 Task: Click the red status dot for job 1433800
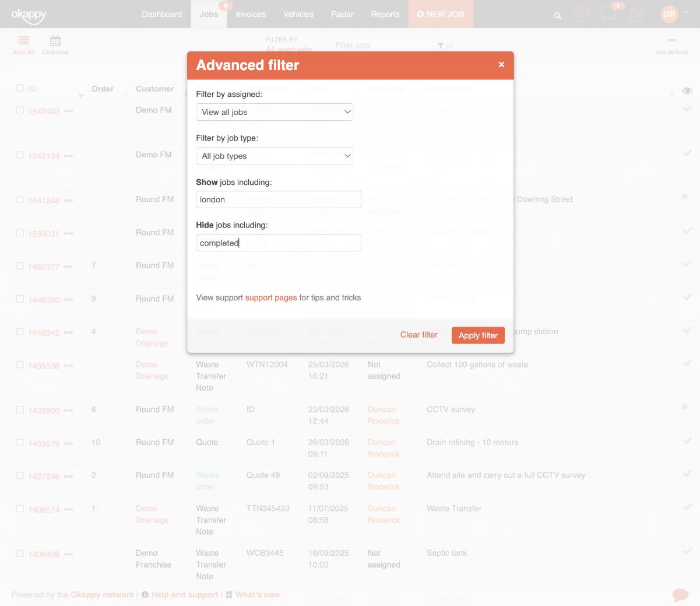tap(685, 407)
